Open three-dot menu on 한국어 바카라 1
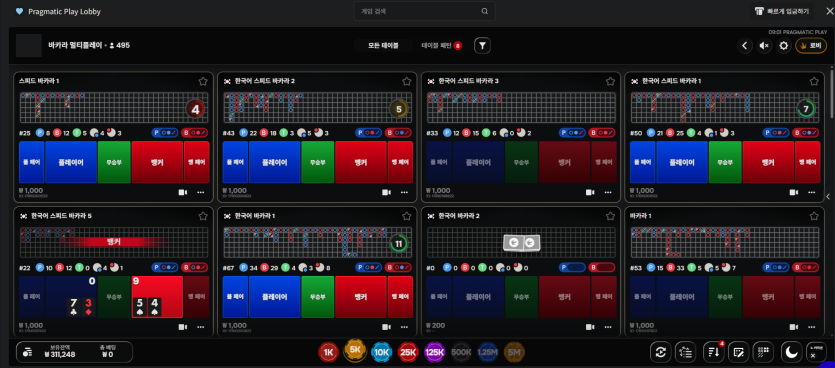Image resolution: width=835 pixels, height=368 pixels. (405, 327)
